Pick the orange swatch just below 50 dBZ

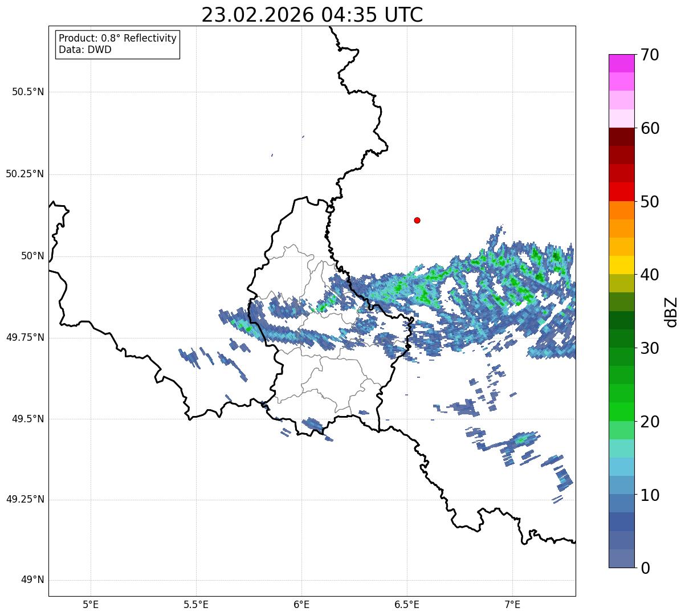(621, 210)
